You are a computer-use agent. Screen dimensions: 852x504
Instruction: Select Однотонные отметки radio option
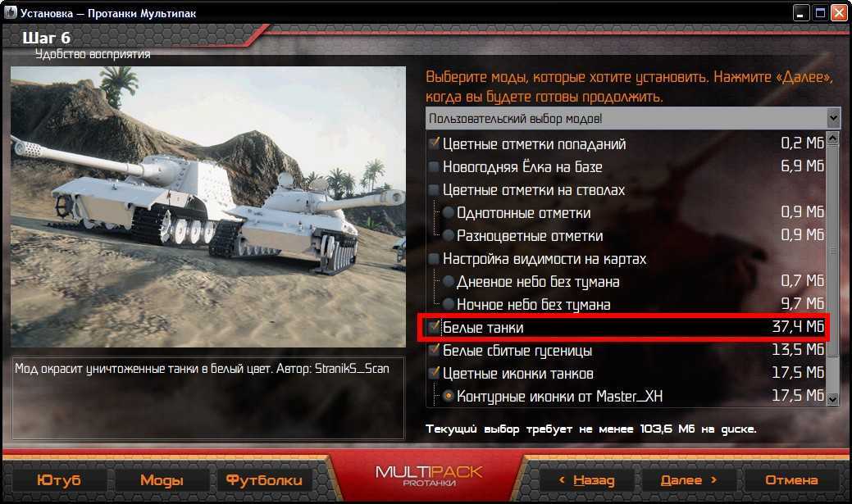pos(448,213)
